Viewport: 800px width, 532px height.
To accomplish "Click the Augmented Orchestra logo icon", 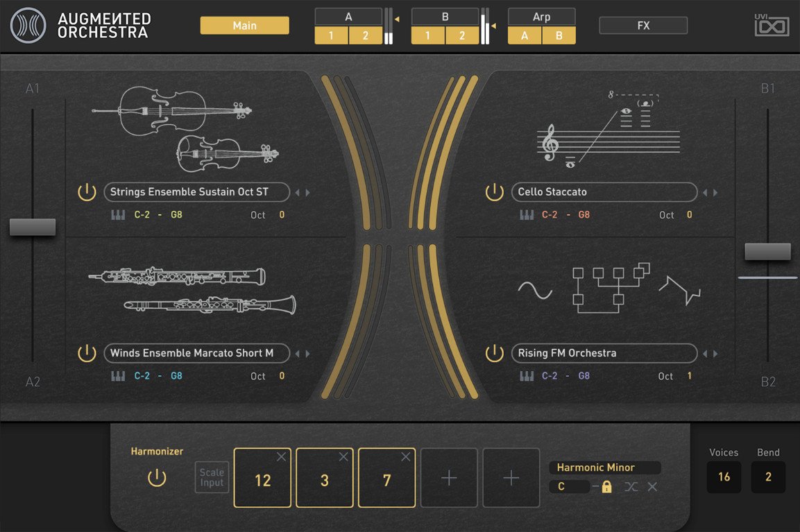I will (x=28, y=25).
